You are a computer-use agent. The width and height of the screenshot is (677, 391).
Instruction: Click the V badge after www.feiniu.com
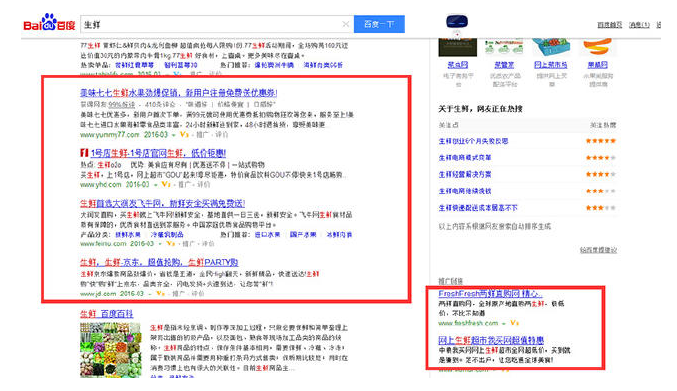click(x=171, y=244)
